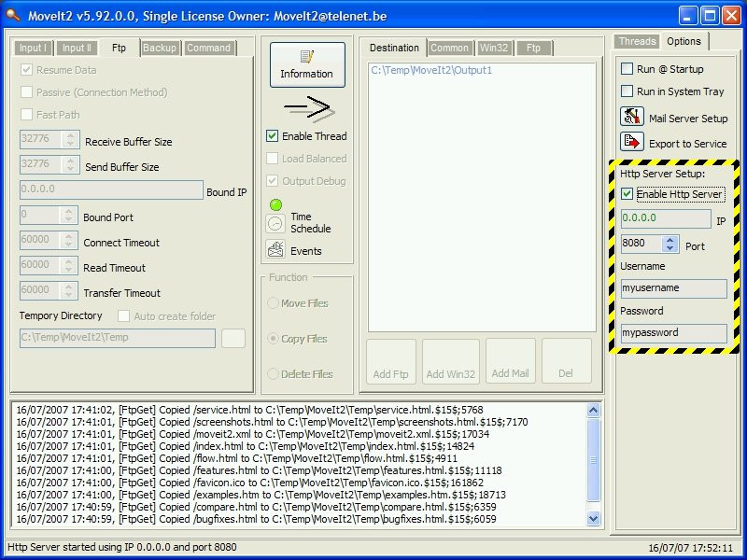The height and width of the screenshot is (560, 747).
Task: Click the log scrollbar down arrow
Action: tap(594, 519)
